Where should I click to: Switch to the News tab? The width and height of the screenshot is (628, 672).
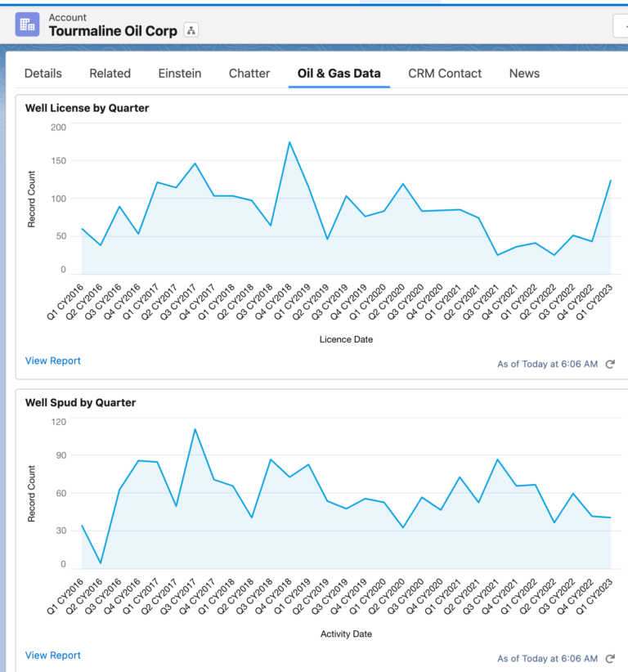coord(524,74)
